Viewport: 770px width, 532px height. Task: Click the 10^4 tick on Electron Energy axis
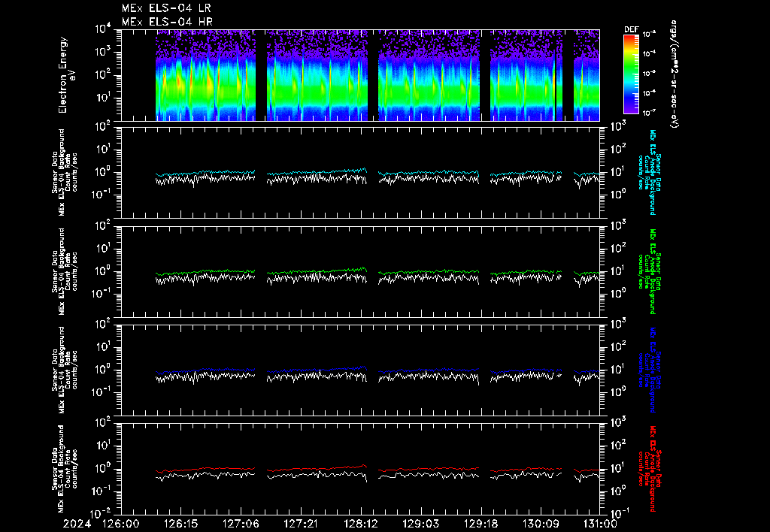point(104,29)
